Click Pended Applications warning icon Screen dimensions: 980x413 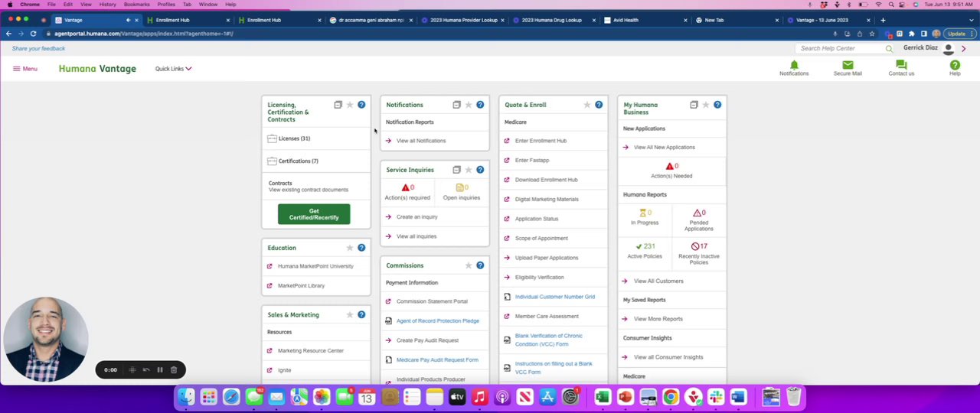697,213
